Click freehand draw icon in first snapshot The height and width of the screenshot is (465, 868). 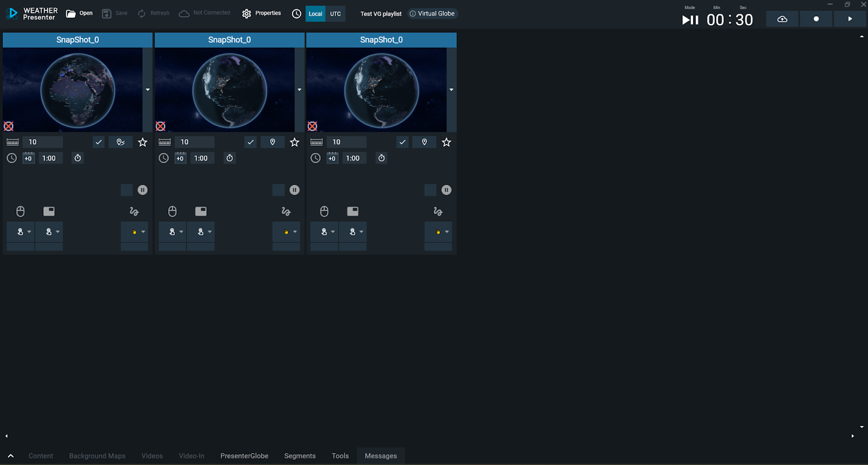(134, 211)
